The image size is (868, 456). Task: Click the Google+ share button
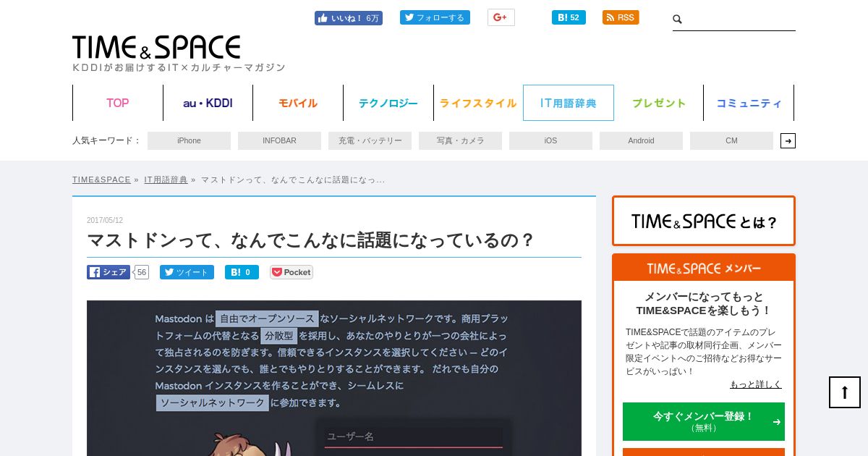point(501,17)
